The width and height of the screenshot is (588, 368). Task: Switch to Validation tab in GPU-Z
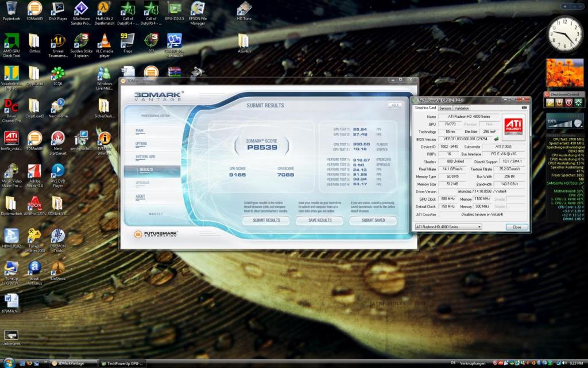click(x=462, y=108)
